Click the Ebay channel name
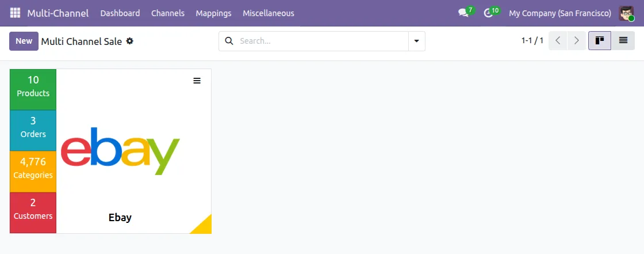The width and height of the screenshot is (644, 254). coord(120,217)
